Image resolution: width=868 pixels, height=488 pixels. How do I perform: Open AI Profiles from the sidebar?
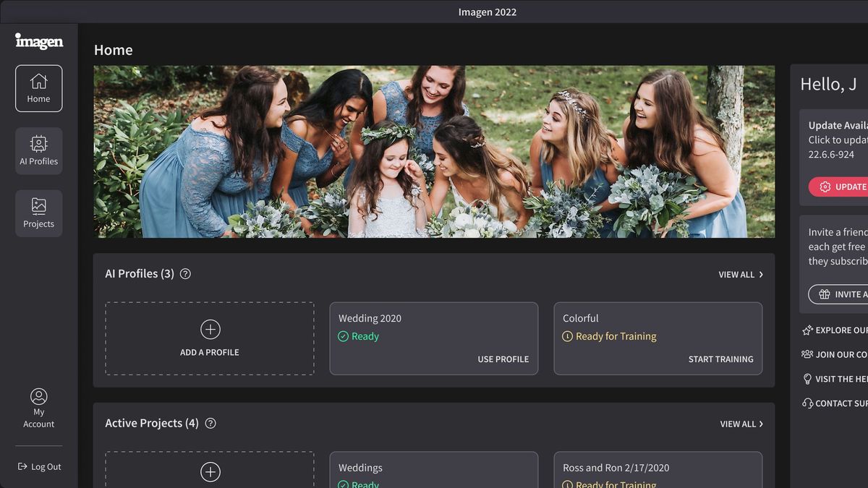(x=38, y=145)
